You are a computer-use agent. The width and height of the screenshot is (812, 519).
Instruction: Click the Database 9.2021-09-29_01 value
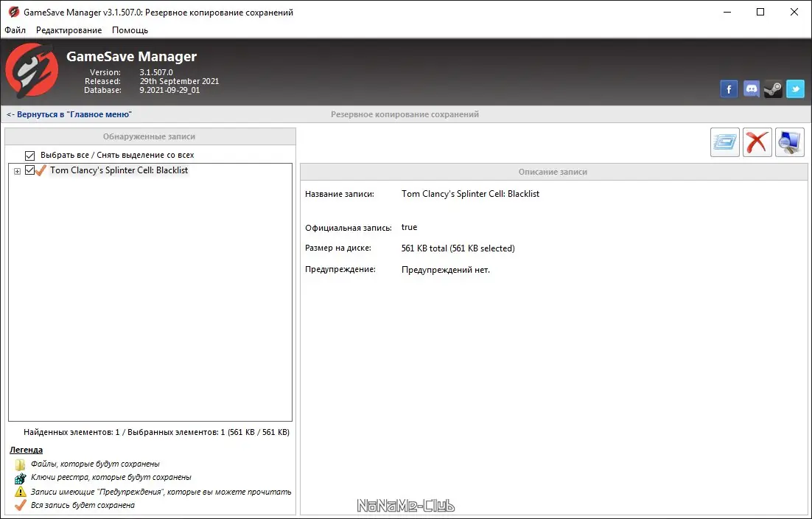click(169, 90)
